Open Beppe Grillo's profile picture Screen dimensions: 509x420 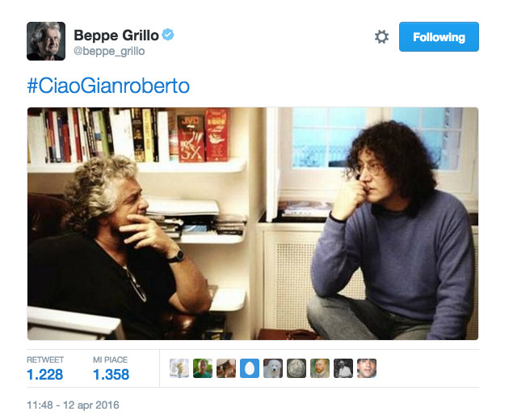[x=46, y=41]
